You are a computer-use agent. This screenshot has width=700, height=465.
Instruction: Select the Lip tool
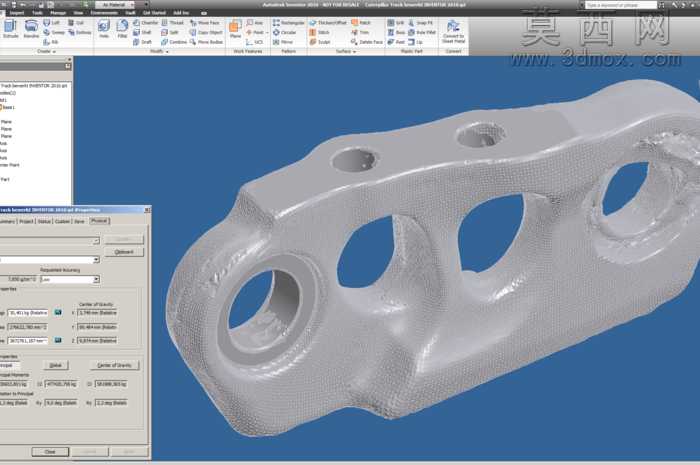[415, 42]
